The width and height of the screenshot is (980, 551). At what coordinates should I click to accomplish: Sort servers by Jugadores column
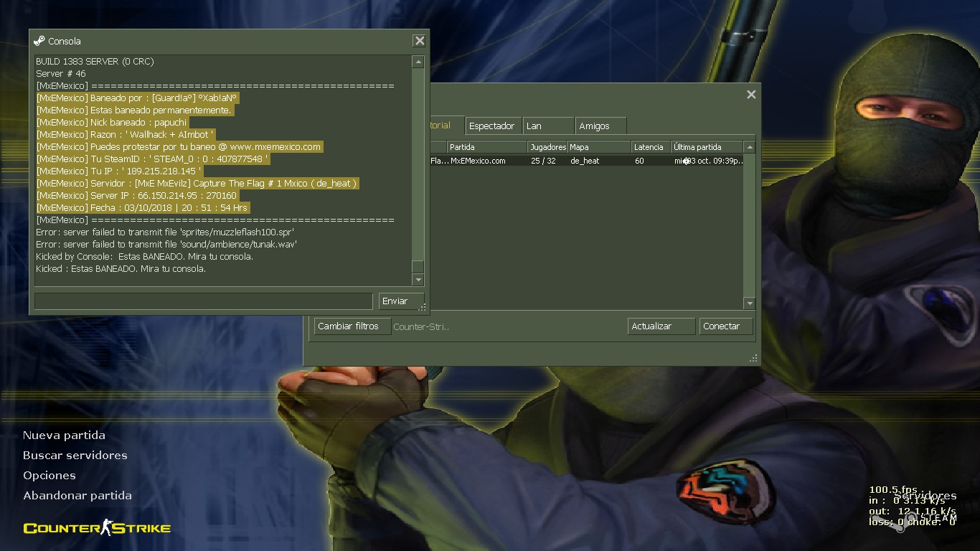[547, 147]
